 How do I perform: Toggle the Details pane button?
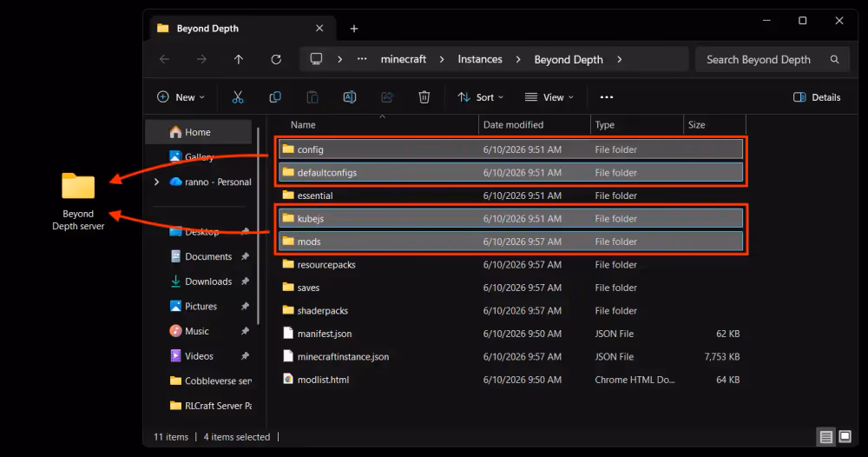coord(817,97)
